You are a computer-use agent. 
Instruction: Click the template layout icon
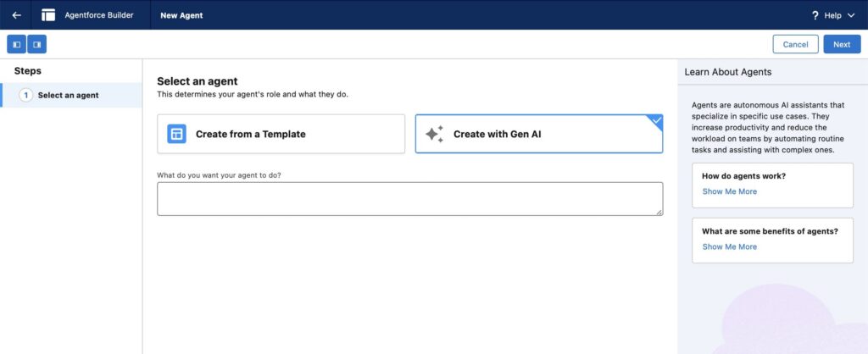tap(176, 134)
